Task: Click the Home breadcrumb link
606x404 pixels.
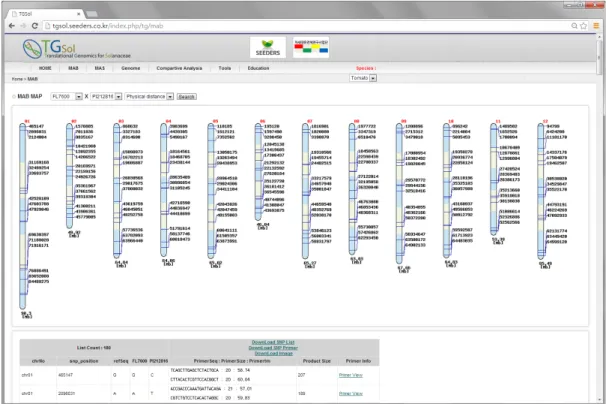Action: coord(17,79)
